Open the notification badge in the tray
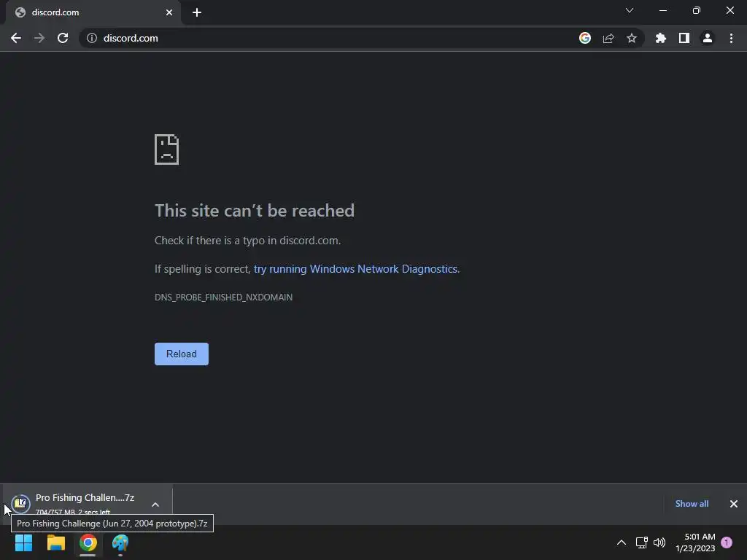747x560 pixels. coord(727,542)
